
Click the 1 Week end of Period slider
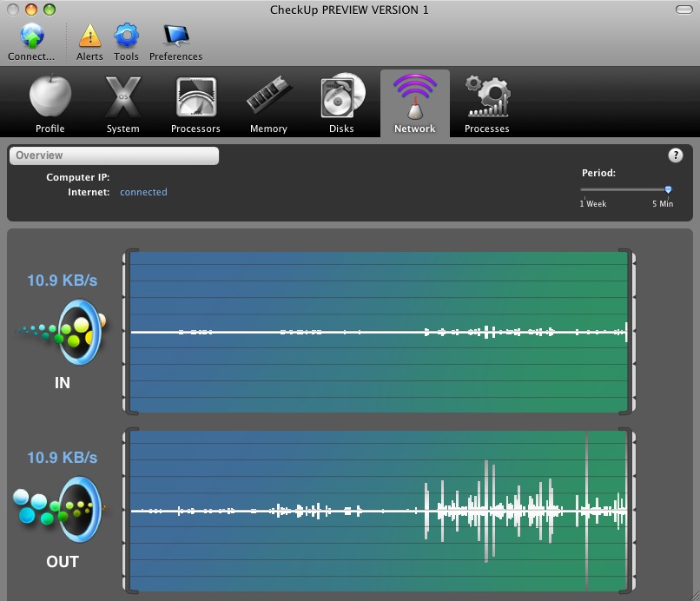(x=584, y=189)
